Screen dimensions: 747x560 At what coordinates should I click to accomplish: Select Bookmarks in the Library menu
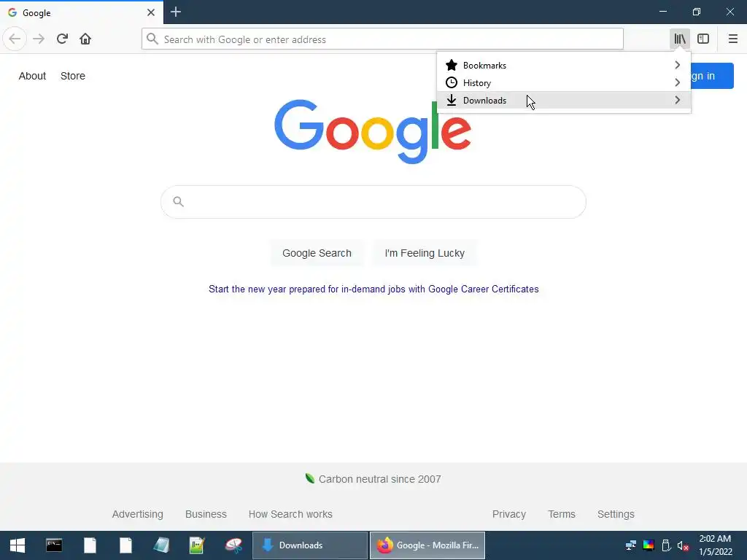coord(564,65)
